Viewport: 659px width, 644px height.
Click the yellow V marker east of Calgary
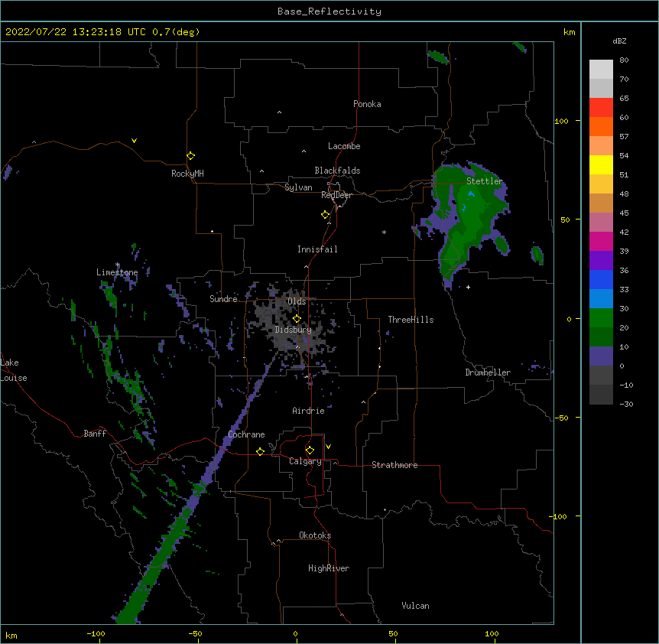click(x=328, y=447)
